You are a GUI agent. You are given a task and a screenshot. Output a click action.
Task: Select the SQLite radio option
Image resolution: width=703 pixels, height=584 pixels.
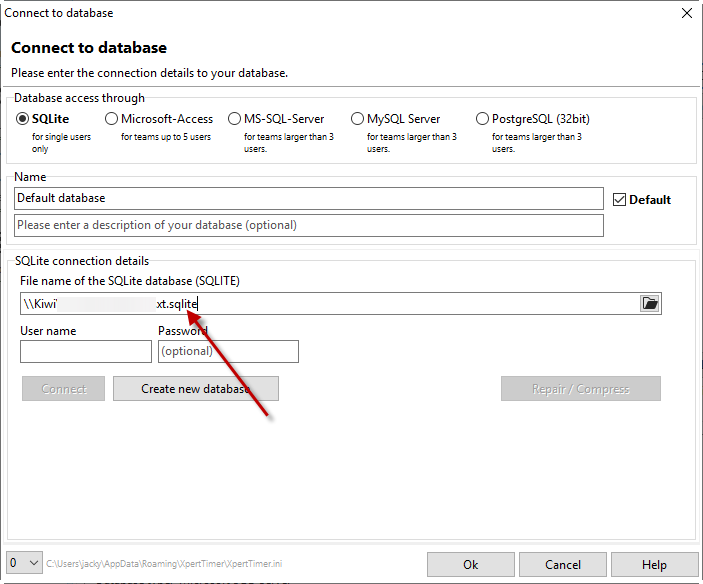pyautogui.click(x=23, y=119)
